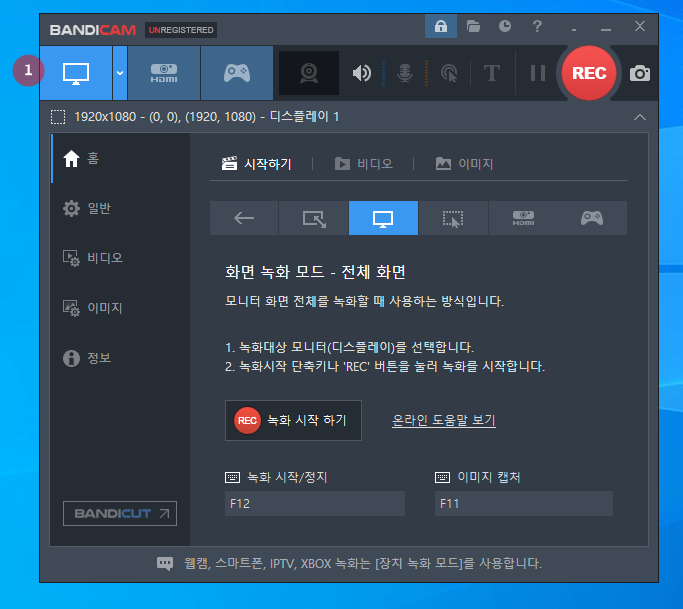Image resolution: width=683 pixels, height=609 pixels.
Task: Switch to game recording mode in top toolbar
Action: click(237, 73)
